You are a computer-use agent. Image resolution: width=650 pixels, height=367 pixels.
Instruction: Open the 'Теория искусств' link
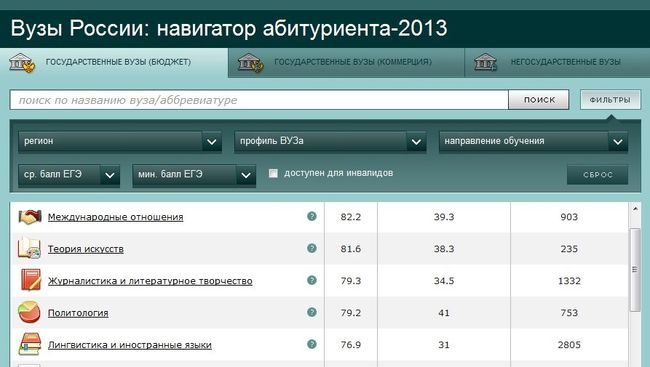[85, 249]
